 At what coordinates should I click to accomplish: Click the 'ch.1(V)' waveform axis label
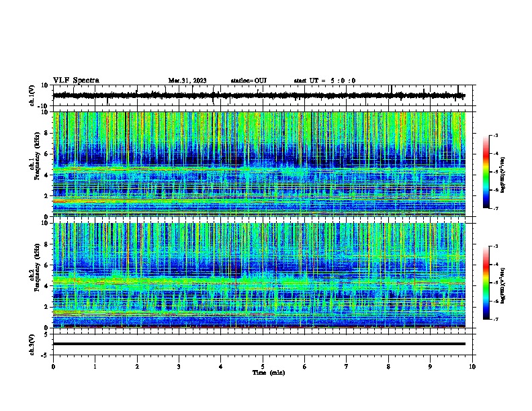pyautogui.click(x=32, y=95)
